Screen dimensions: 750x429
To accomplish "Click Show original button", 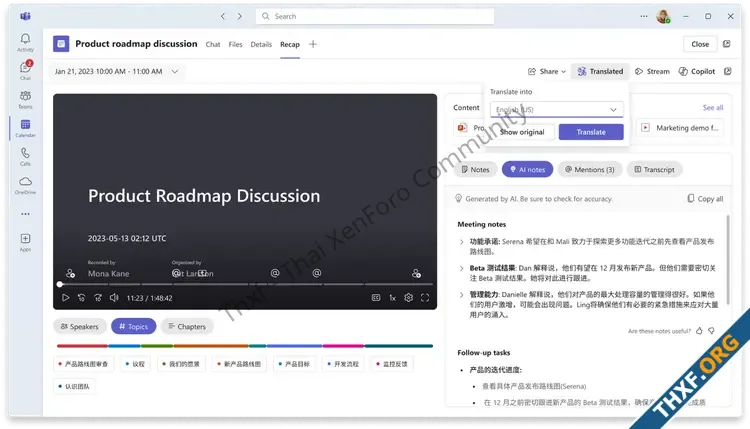I will point(522,132).
